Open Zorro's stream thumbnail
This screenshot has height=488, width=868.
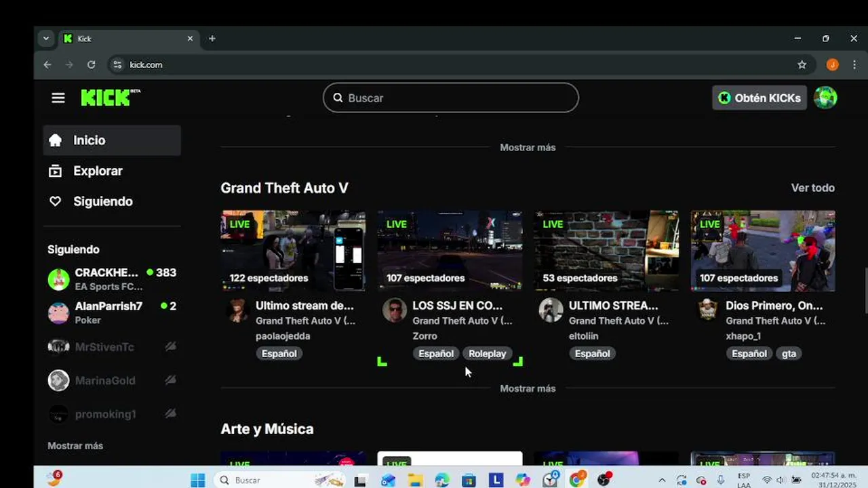[450, 251]
